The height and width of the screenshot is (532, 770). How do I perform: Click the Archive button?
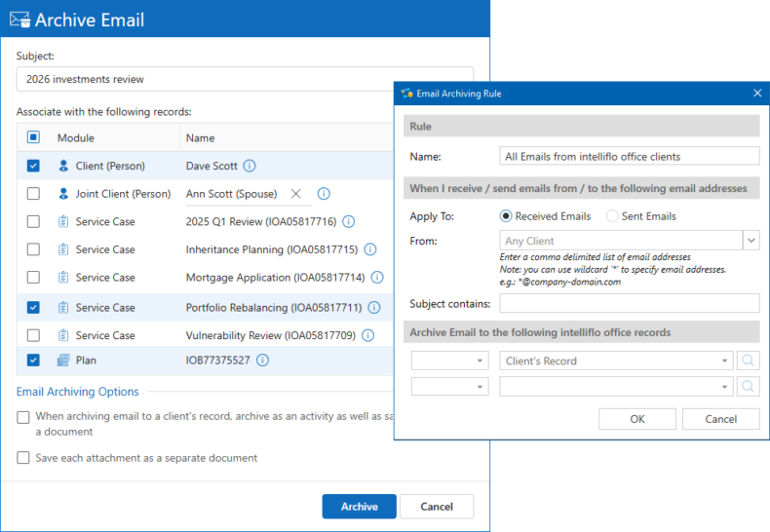click(359, 507)
